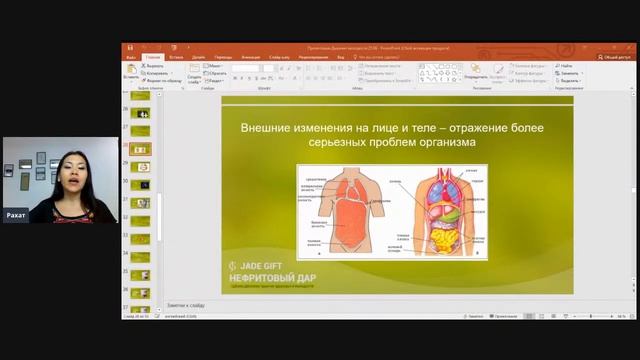Click the zoom slider in status bar
640x360 pixels.
pos(593,316)
